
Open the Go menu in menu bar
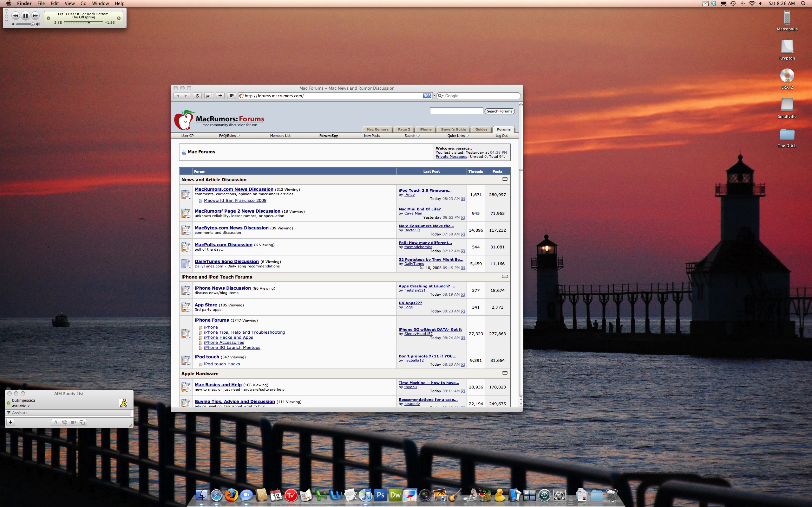coord(83,3)
